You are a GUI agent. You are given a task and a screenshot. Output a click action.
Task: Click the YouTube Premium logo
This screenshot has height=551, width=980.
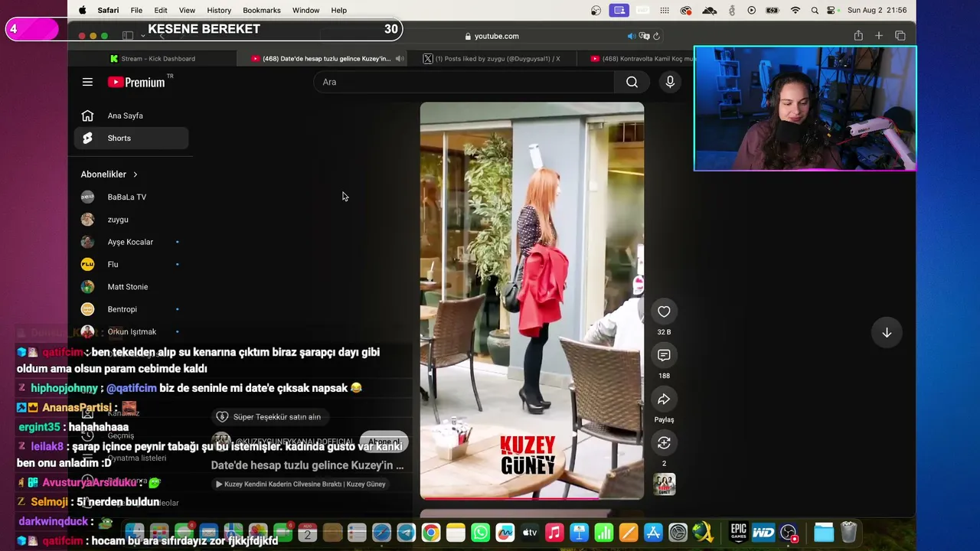point(136,82)
